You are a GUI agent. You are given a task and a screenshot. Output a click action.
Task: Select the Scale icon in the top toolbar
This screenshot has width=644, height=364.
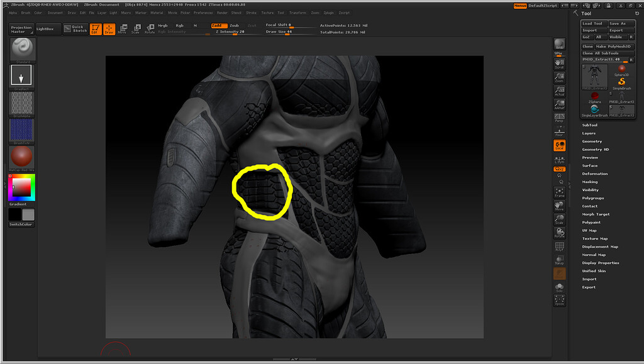pos(137,28)
